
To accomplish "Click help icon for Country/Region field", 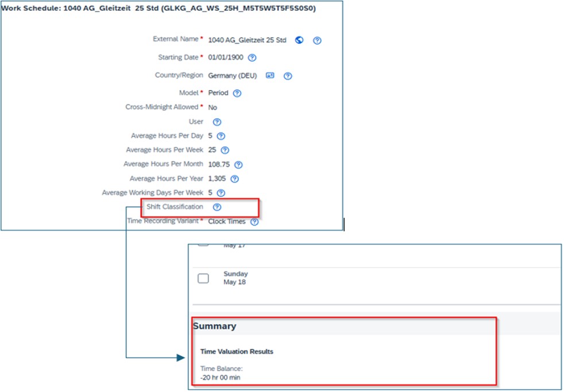I will [288, 76].
